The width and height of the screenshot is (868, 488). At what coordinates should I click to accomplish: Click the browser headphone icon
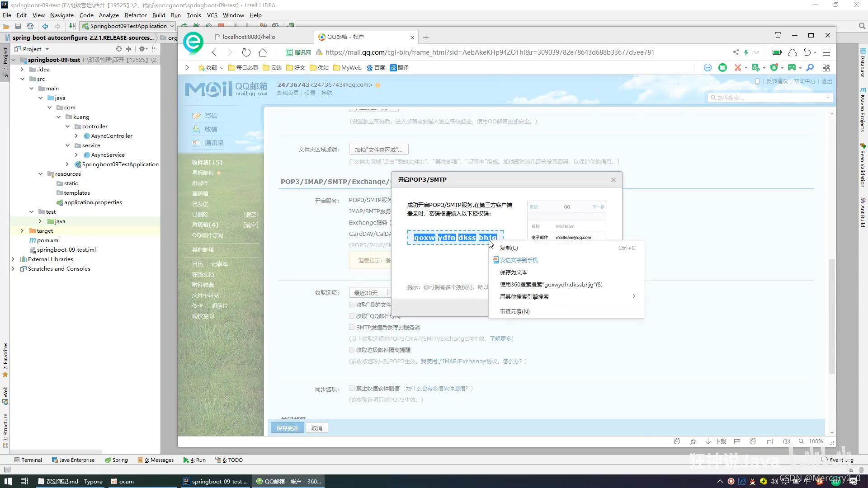pyautogui.click(x=792, y=52)
